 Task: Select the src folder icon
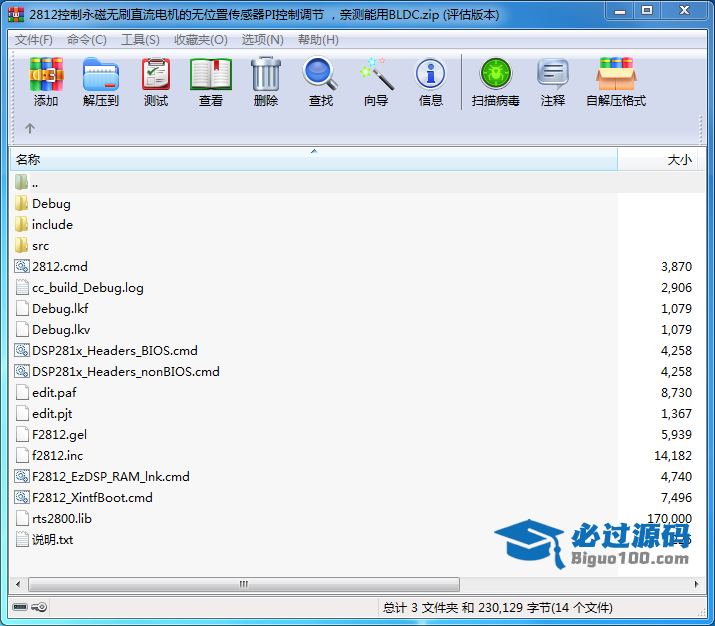click(x=21, y=245)
